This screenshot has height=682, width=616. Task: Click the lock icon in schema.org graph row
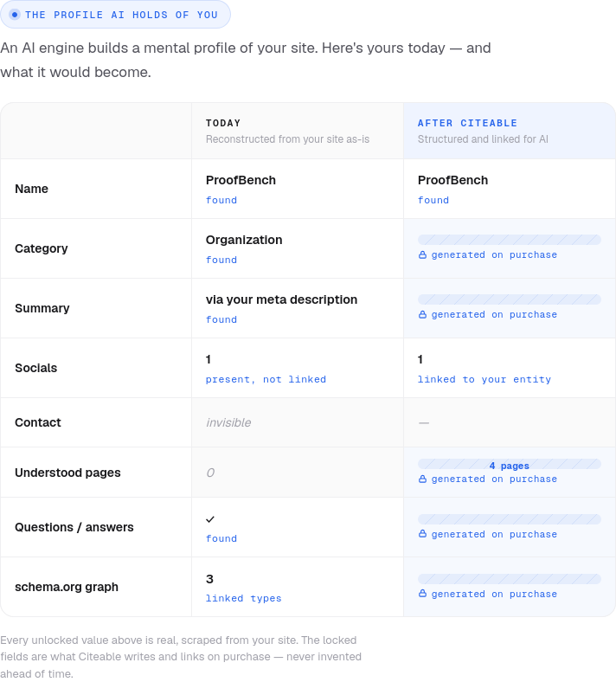pyautogui.click(x=422, y=593)
